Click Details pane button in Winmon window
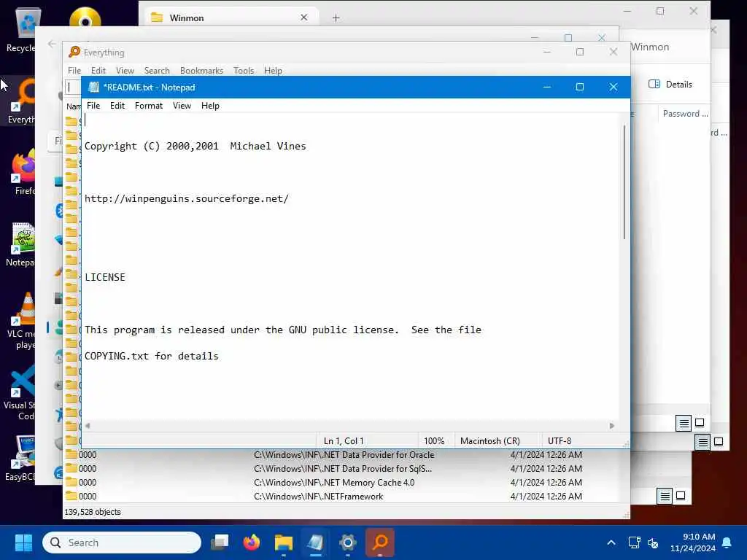Viewport: 747px width, 560px height. tap(670, 85)
